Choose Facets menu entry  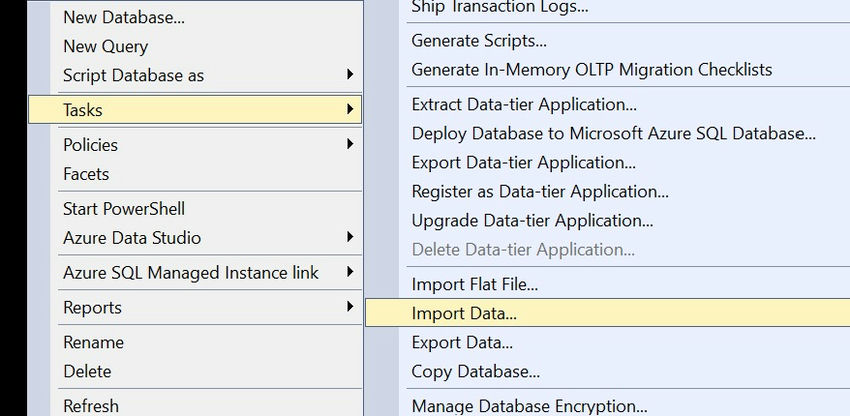click(86, 174)
